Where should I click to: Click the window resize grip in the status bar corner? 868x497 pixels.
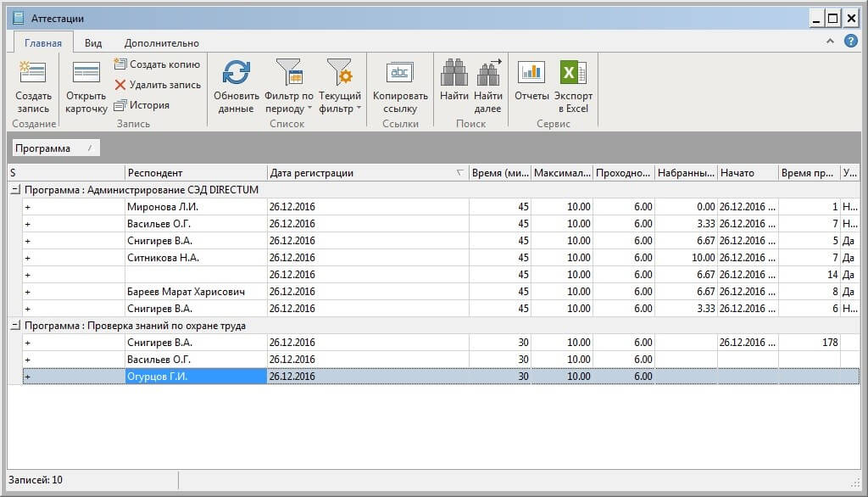855,483
